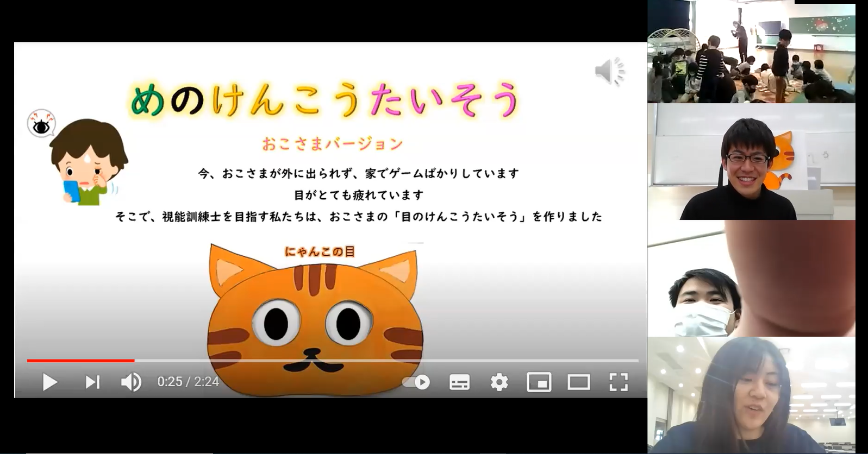Viewport: 868px width, 454px height.
Task: Open the settings gear menu
Action: point(499,382)
